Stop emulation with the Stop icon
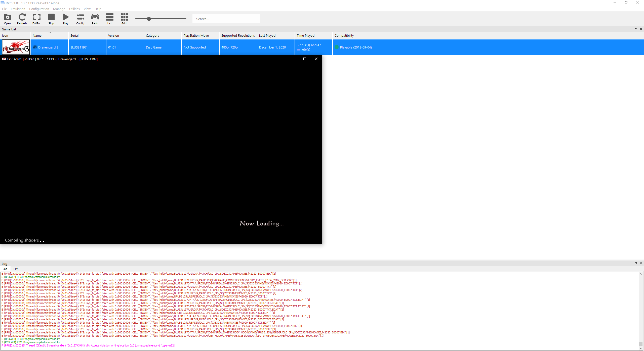The width and height of the screenshot is (644, 351). click(x=51, y=19)
